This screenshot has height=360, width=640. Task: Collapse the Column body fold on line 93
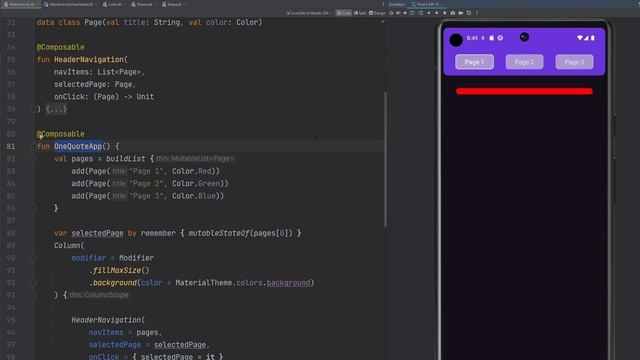(x=34, y=295)
